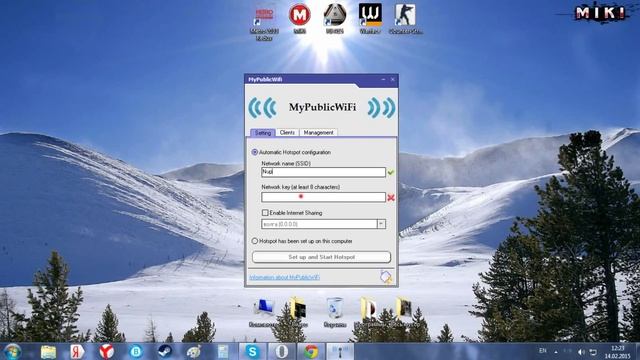Open the red M circle desktop shortcut
The height and width of the screenshot is (360, 640).
click(x=300, y=18)
